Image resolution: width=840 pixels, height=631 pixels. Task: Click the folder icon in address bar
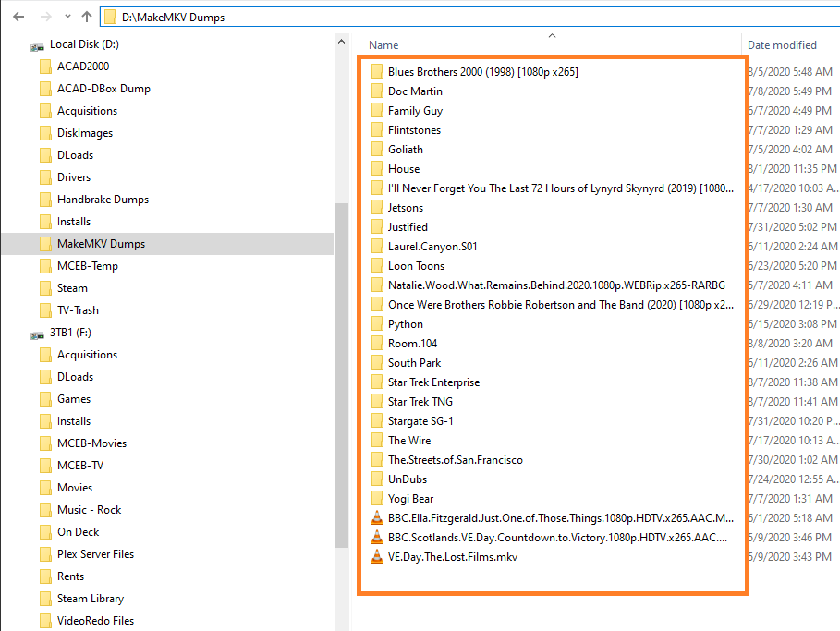point(110,18)
